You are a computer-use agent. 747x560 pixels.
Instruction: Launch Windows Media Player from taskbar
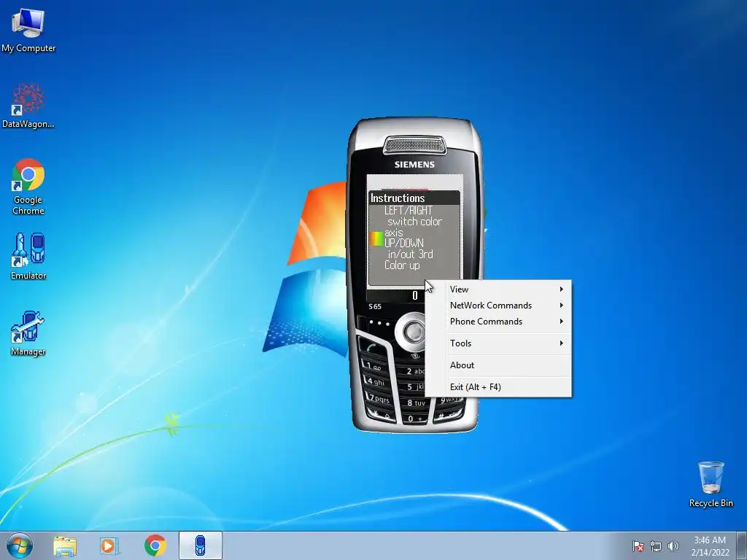[109, 546]
